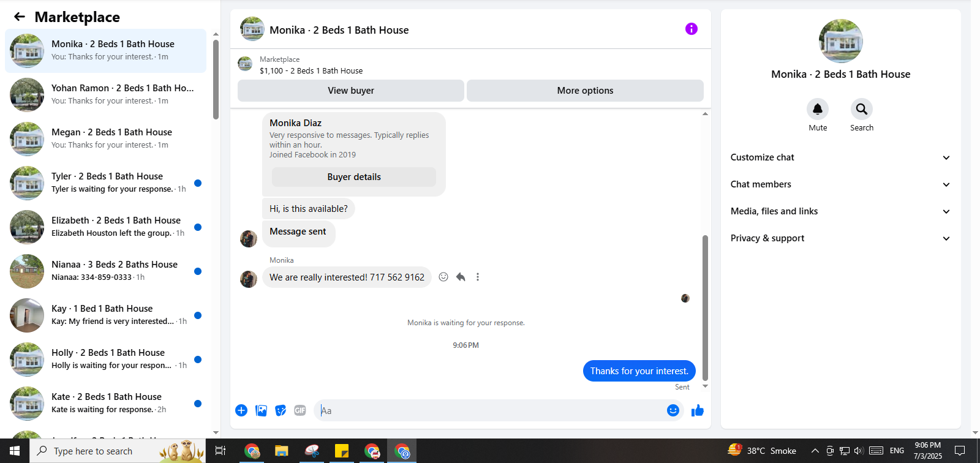Open the Tyler 2 Beds conversation
Viewport: 980px width, 463px height.
[105, 183]
